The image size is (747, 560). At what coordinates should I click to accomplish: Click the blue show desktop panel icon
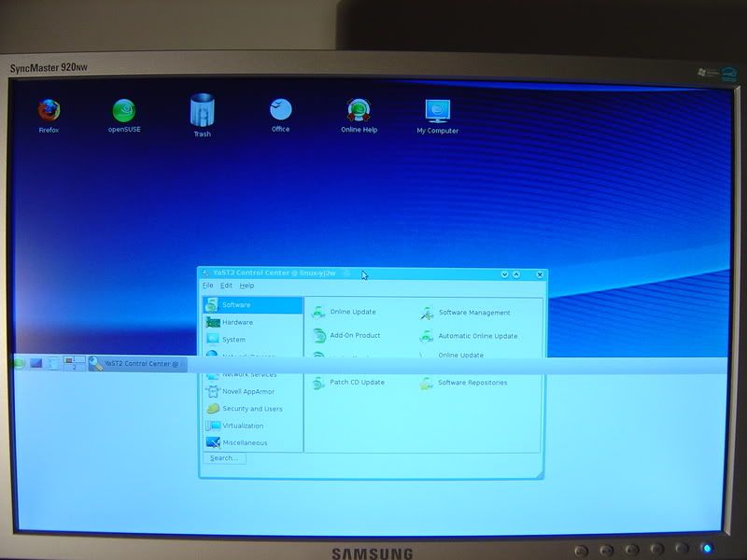pyautogui.click(x=36, y=364)
